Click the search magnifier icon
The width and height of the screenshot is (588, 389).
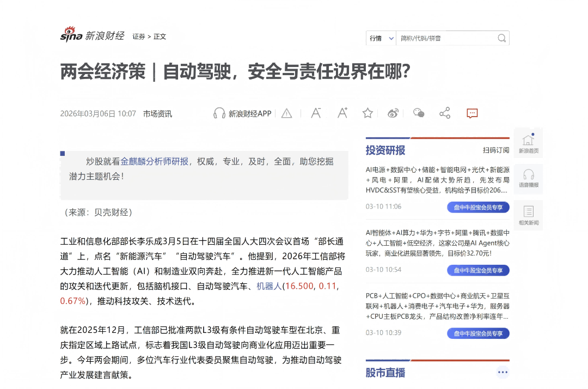[x=502, y=38]
